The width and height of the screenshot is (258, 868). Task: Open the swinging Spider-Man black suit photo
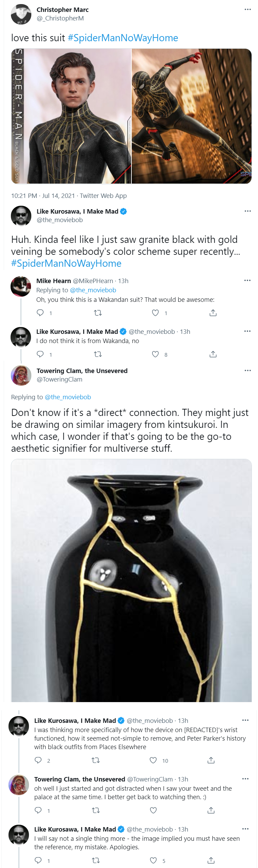192,116
